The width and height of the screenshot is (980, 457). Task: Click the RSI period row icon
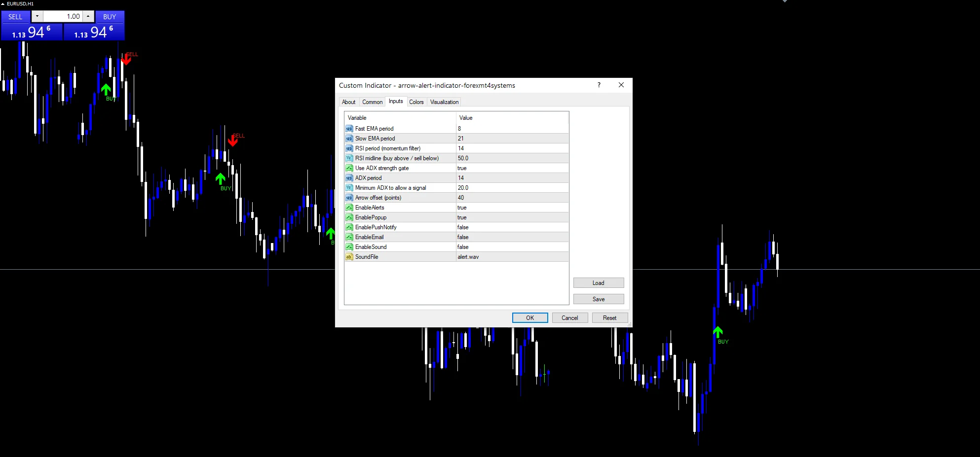[349, 148]
